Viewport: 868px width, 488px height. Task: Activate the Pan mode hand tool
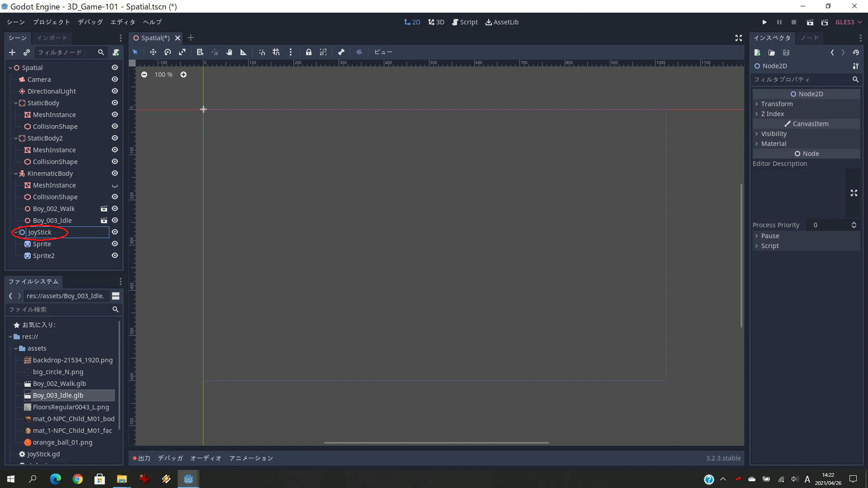coord(229,52)
